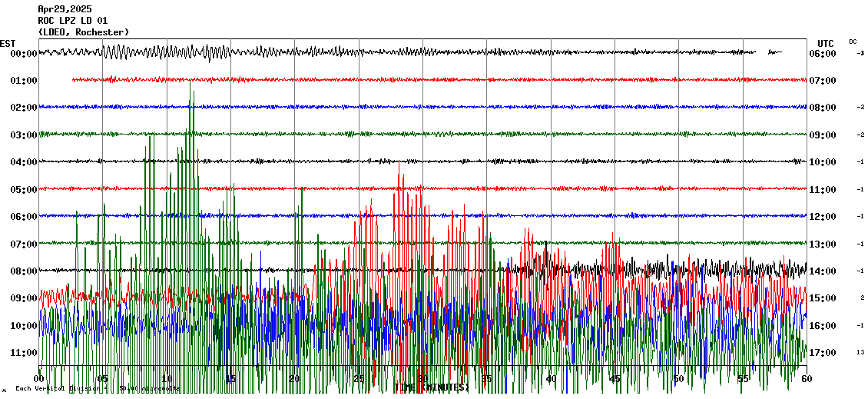Click the Each Vertical Division footnote text
The height and width of the screenshot is (399, 868).
[98, 389]
